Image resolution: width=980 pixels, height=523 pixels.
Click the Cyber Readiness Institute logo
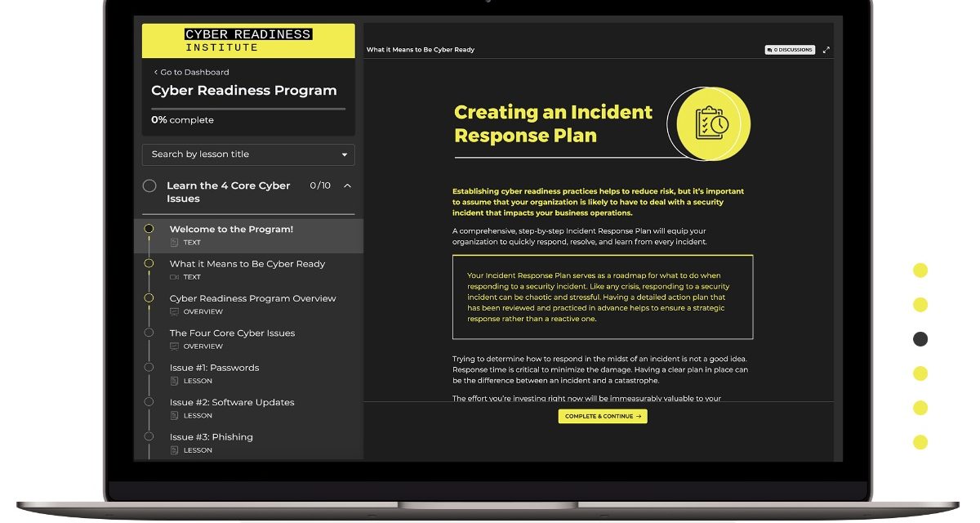(x=248, y=41)
